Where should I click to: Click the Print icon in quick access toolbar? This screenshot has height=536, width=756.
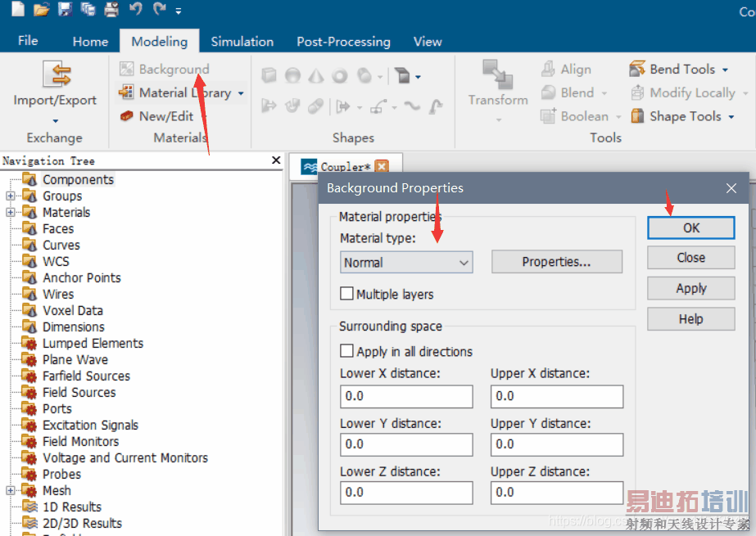(x=112, y=9)
